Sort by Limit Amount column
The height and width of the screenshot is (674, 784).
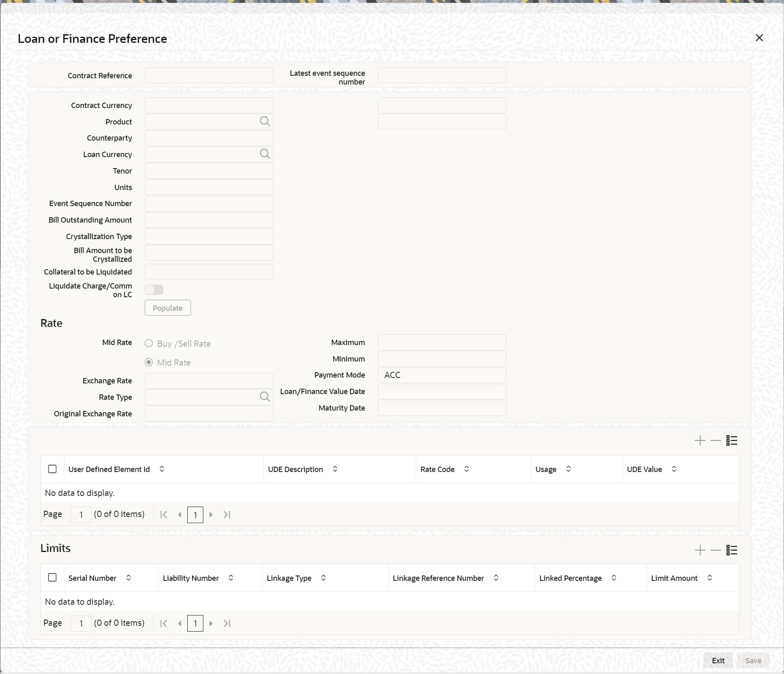710,578
